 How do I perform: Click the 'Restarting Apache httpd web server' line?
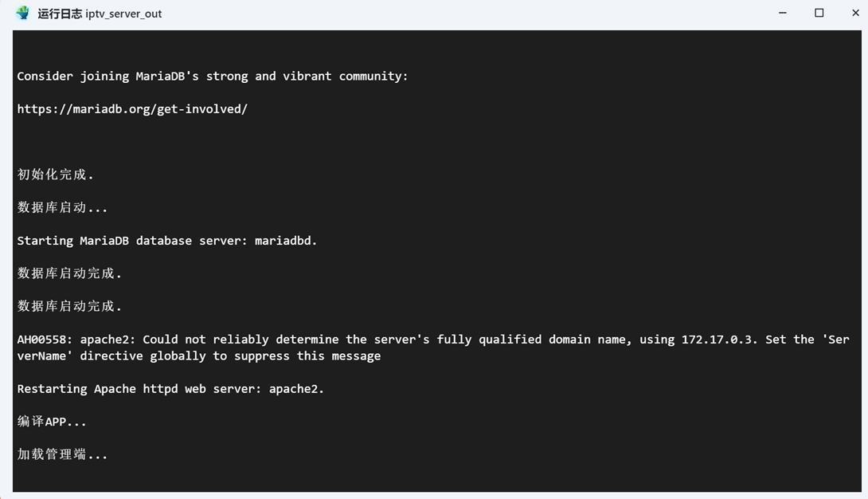coord(170,389)
